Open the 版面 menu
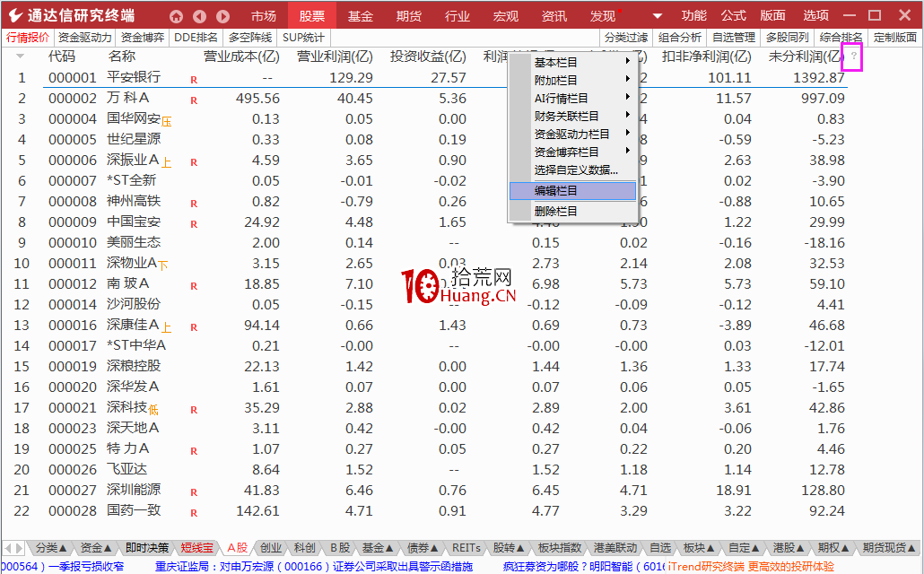The height and width of the screenshot is (574, 924). [x=772, y=16]
